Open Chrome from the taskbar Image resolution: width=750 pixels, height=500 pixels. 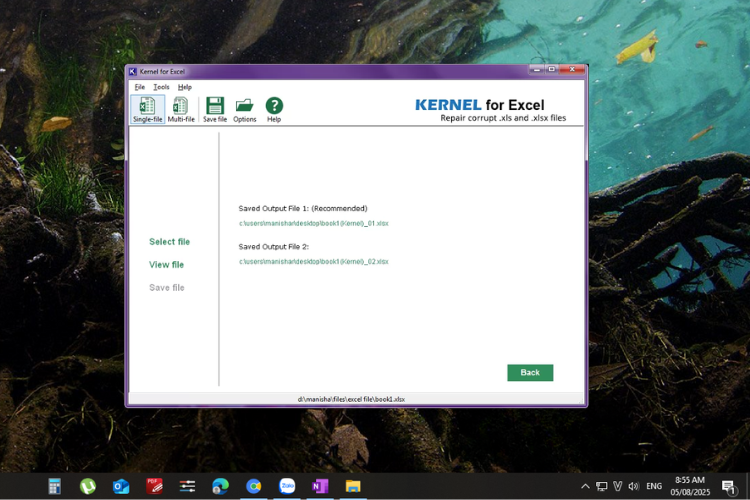tap(254, 487)
